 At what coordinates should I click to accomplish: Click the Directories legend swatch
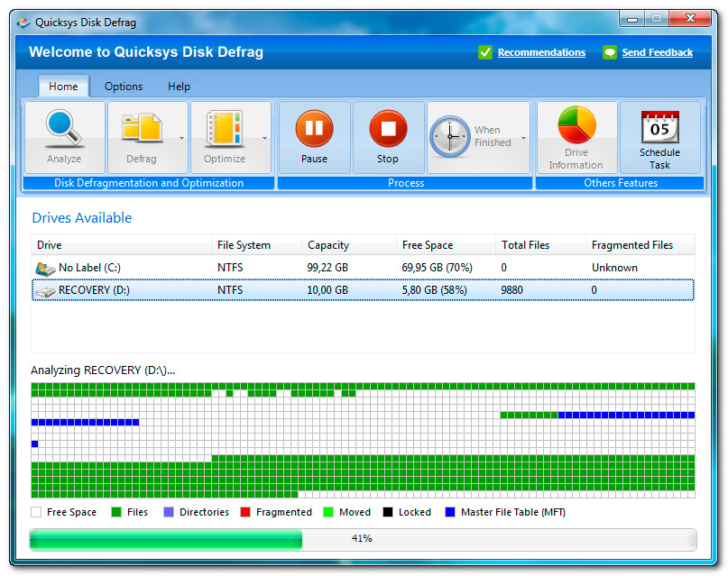(x=169, y=512)
